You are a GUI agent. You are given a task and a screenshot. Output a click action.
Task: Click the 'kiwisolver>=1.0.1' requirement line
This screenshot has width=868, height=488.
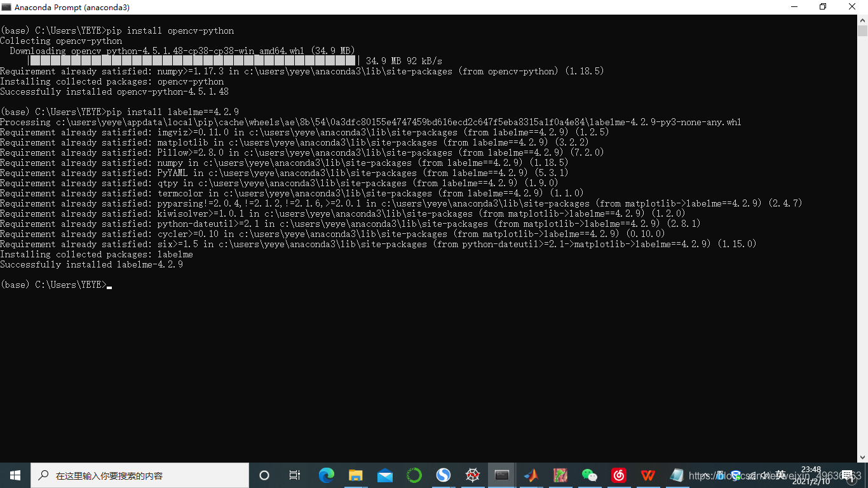point(342,213)
